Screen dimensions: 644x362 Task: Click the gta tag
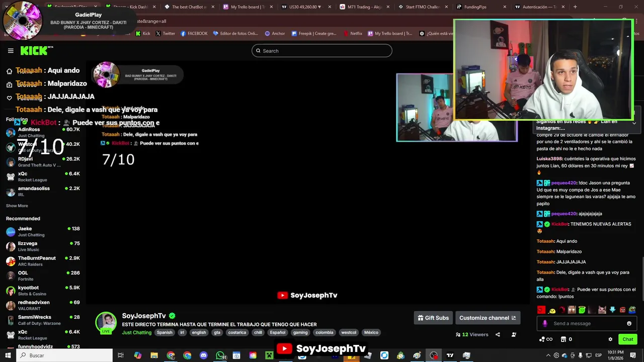pyautogui.click(x=217, y=332)
